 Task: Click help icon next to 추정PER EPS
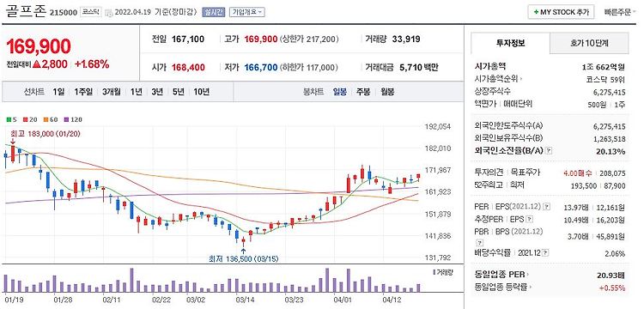point(530,219)
